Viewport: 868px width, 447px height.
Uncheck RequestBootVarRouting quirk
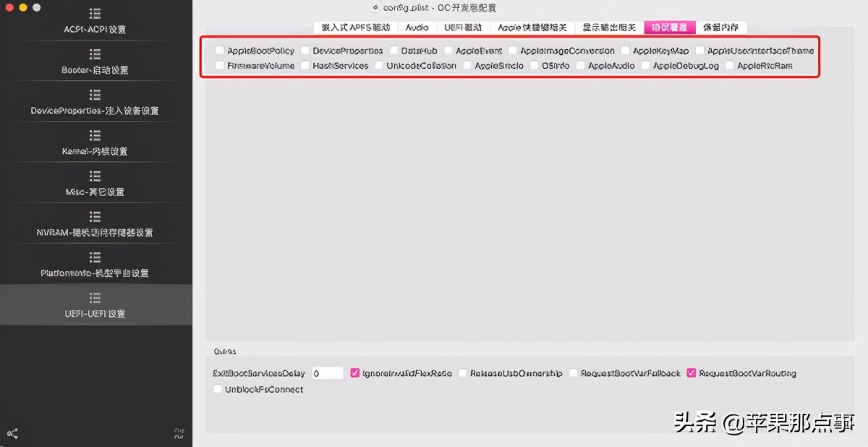click(691, 372)
